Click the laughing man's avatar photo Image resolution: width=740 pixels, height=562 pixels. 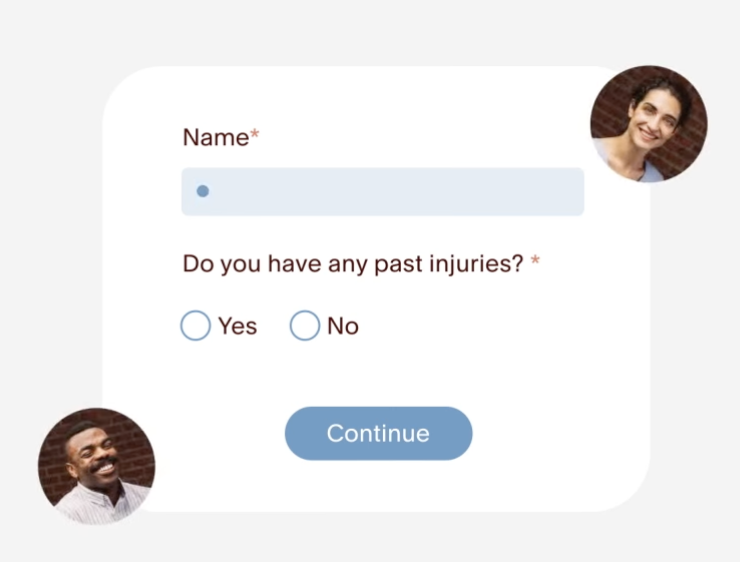tap(96, 466)
